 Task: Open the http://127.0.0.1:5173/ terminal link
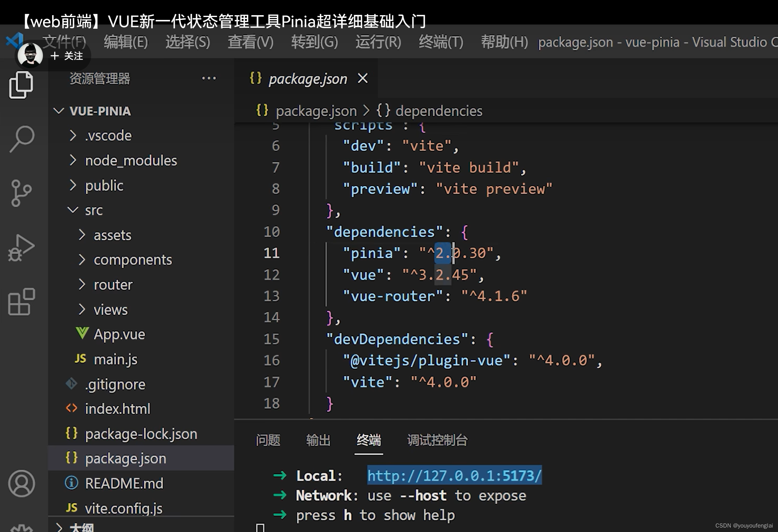(454, 475)
